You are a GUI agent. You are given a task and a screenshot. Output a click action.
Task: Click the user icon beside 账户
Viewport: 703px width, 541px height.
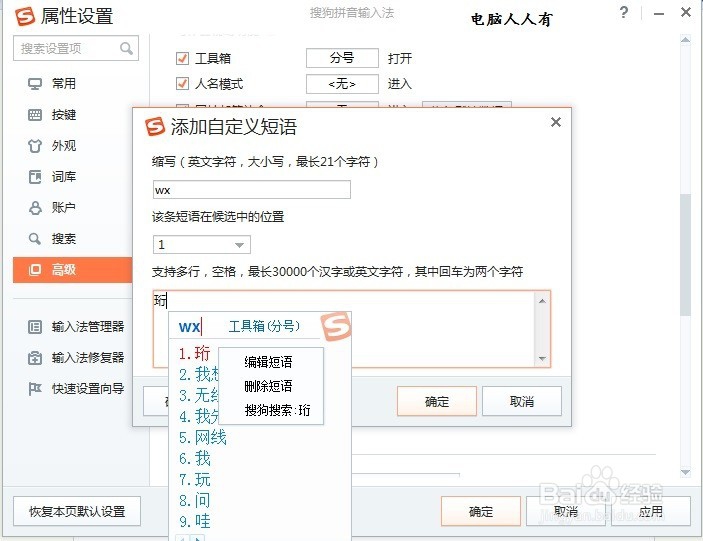[x=35, y=208]
